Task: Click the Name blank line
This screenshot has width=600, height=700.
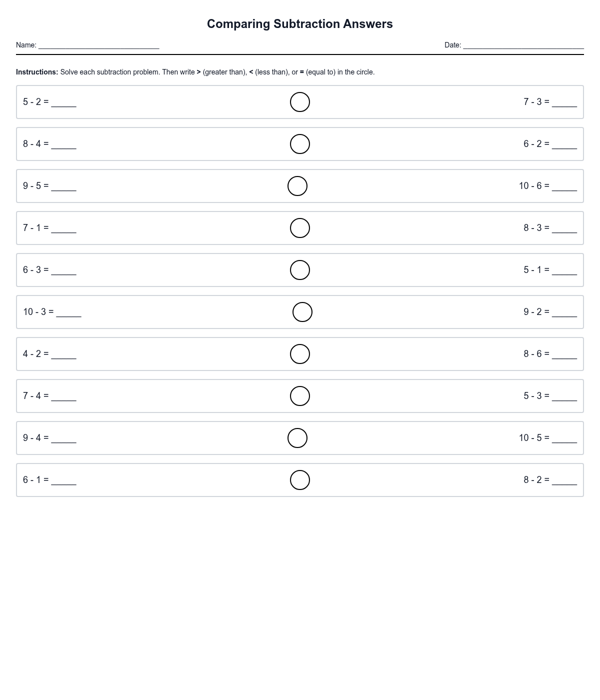Action: click(99, 45)
